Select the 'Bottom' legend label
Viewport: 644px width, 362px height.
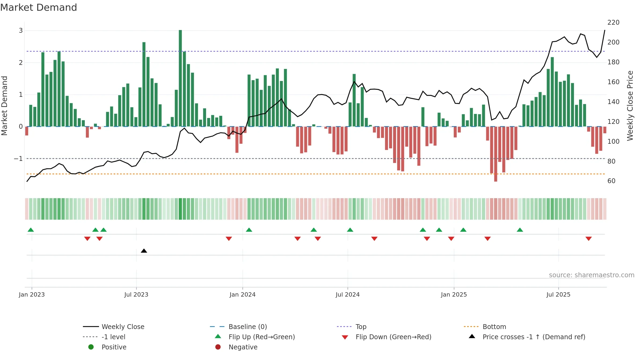[494, 327]
